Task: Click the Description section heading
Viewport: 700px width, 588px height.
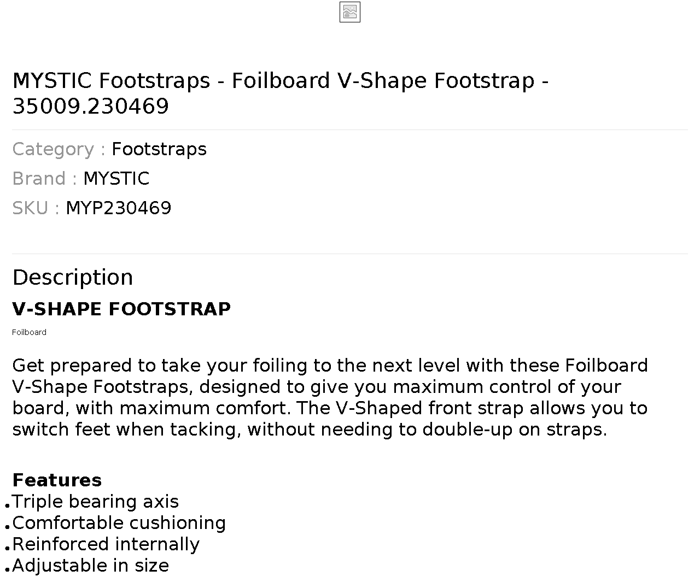Action: (73, 277)
